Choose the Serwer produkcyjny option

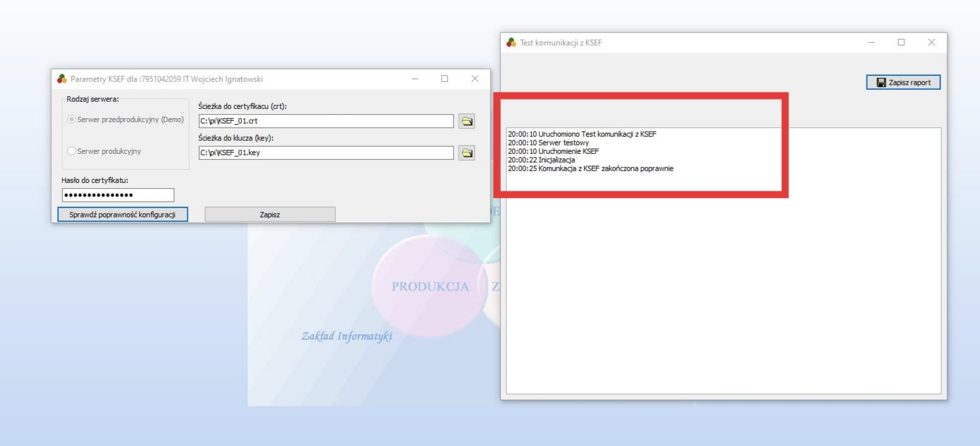(x=72, y=151)
